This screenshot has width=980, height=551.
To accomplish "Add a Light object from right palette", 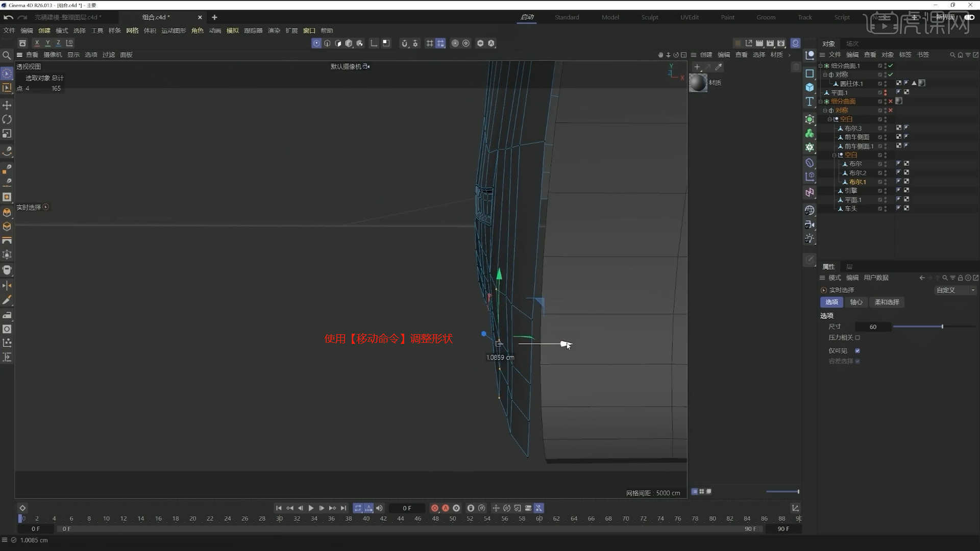I will pyautogui.click(x=810, y=239).
